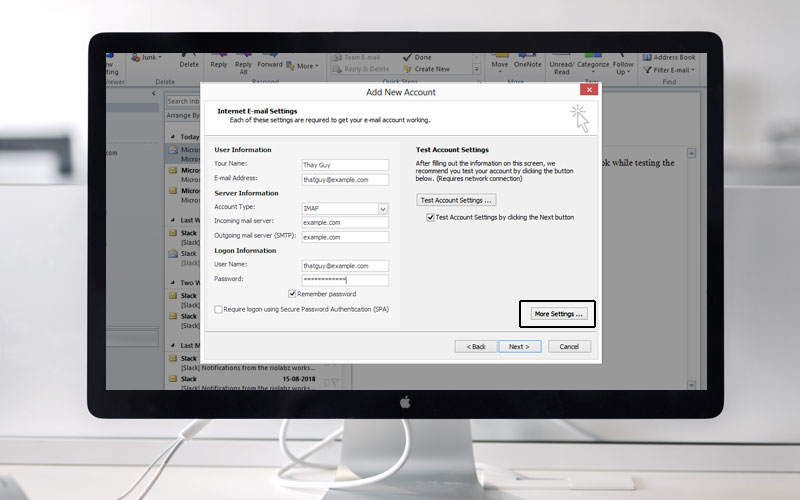Collapse the Last Month message group
The image size is (800, 500).
pyautogui.click(x=172, y=345)
